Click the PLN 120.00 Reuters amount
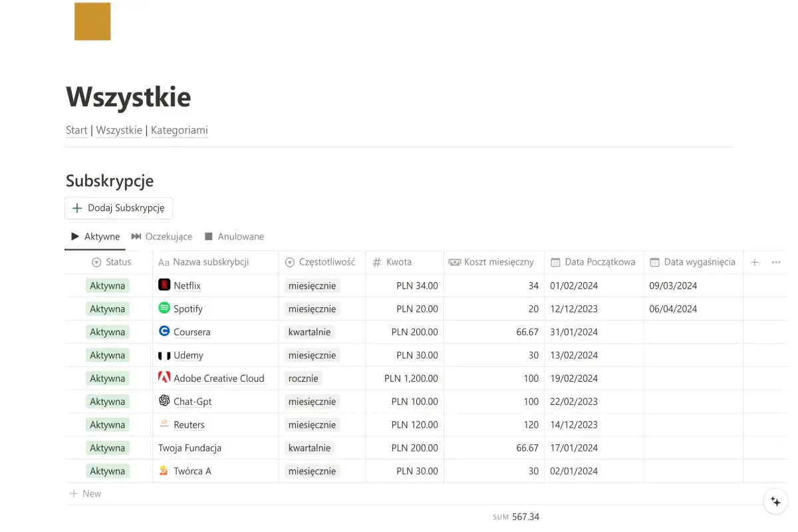Screen dimensions: 798x532 [x=414, y=425]
